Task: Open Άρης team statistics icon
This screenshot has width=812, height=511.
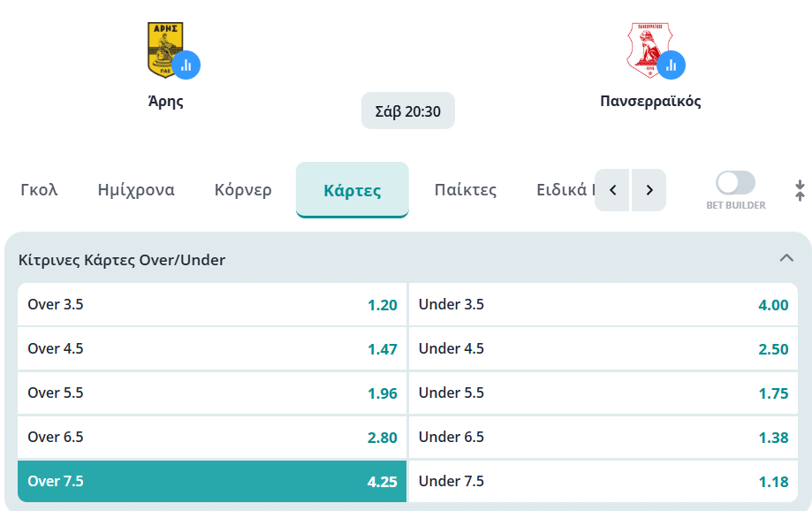Action: 186,65
